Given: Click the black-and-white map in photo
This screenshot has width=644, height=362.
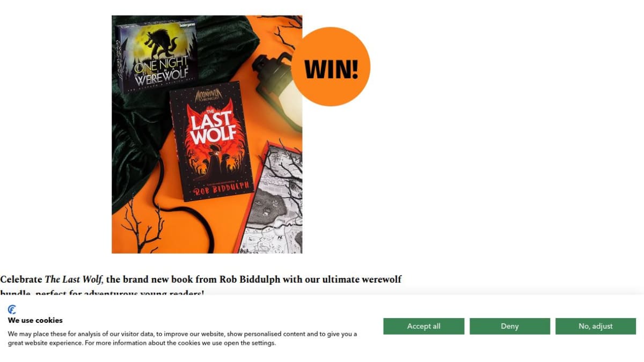Looking at the screenshot, I should pos(274,198).
